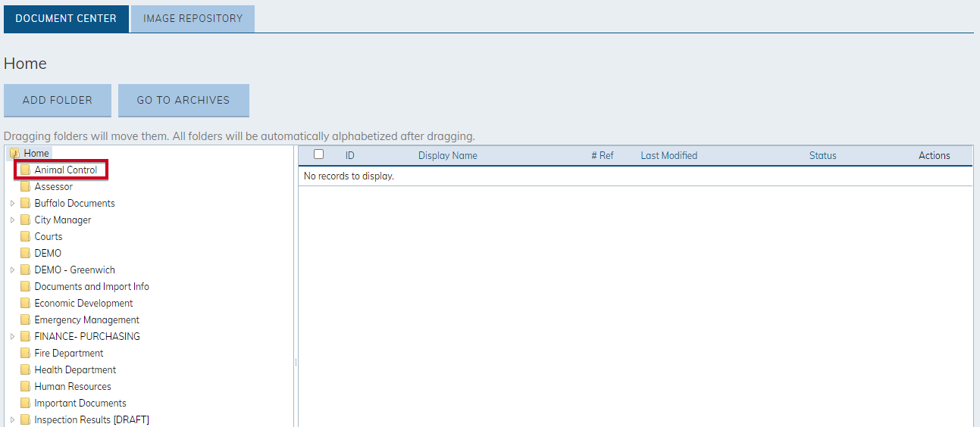
Task: Expand the City Manager folder
Action: (x=12, y=220)
